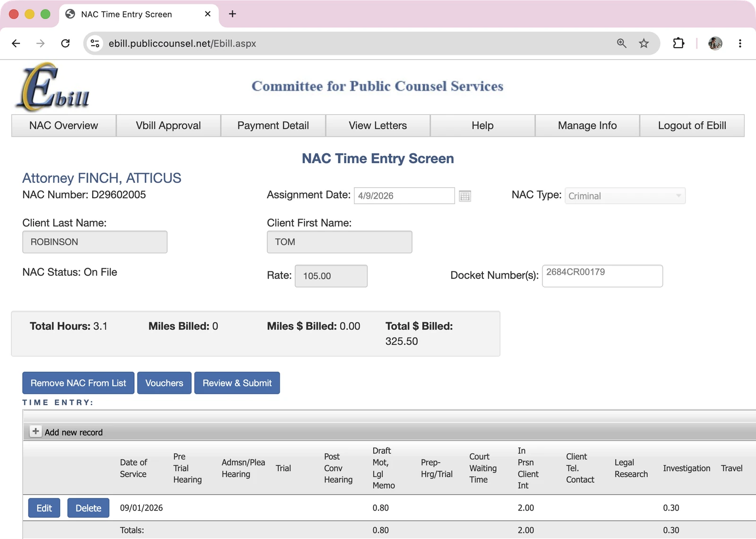Click the Client First Name field
This screenshot has width=756, height=539.
[339, 242]
